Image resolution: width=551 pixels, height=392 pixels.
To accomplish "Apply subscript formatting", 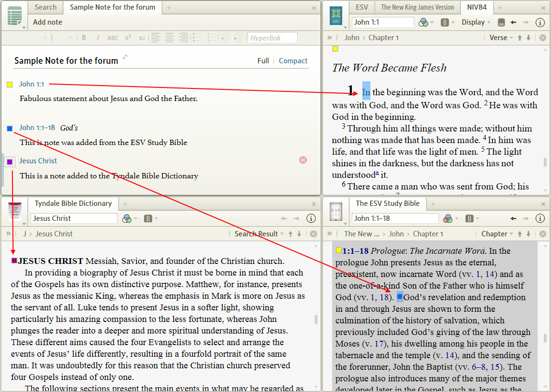I will pos(142,38).
